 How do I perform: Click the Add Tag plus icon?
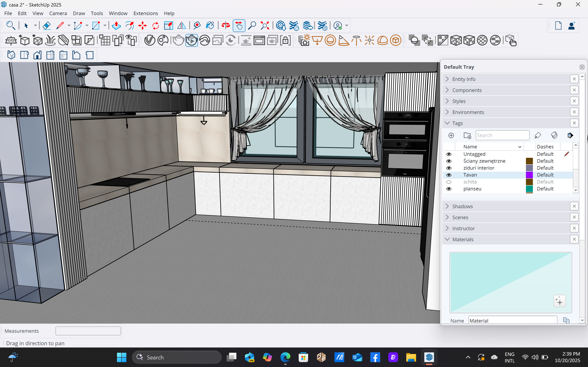(x=451, y=135)
